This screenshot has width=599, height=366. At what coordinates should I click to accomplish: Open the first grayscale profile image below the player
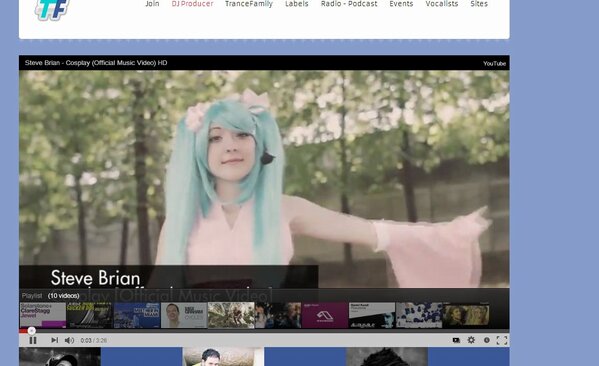click(60, 357)
